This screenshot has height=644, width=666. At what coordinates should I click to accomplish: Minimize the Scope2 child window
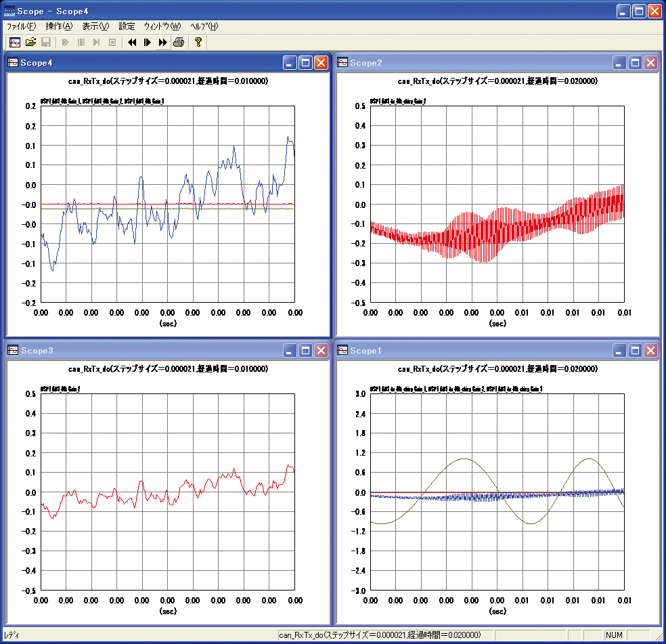pos(619,63)
